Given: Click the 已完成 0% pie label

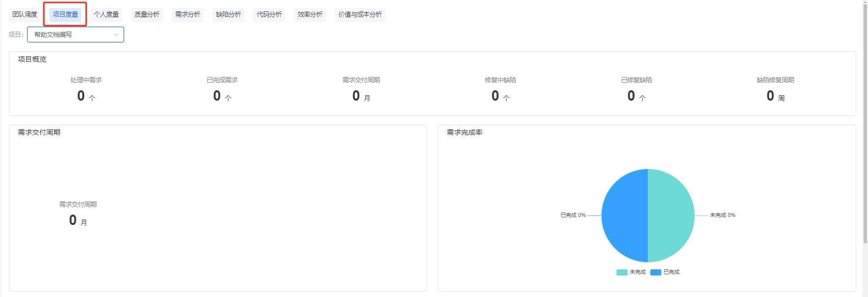Looking at the screenshot, I should tap(573, 215).
